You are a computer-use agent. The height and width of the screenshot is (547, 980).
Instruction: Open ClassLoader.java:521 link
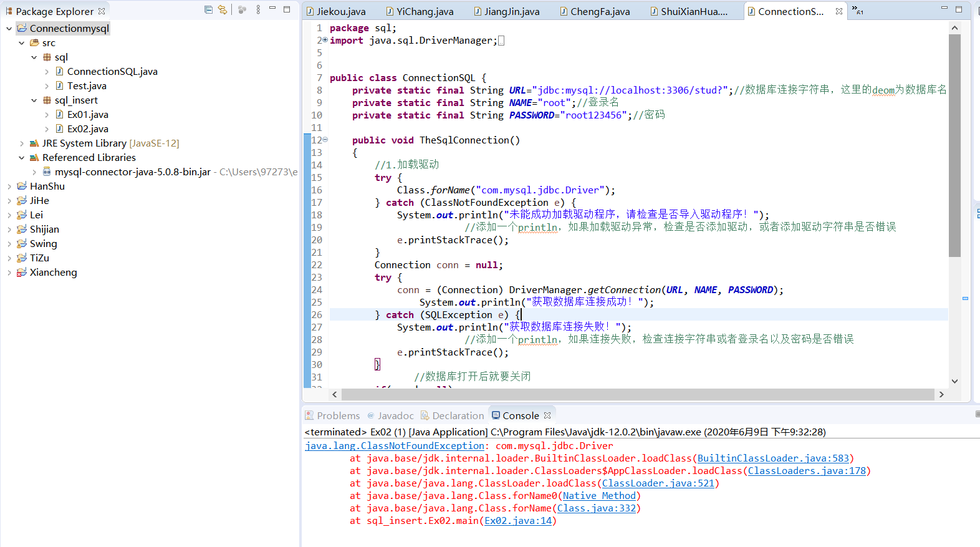point(658,483)
